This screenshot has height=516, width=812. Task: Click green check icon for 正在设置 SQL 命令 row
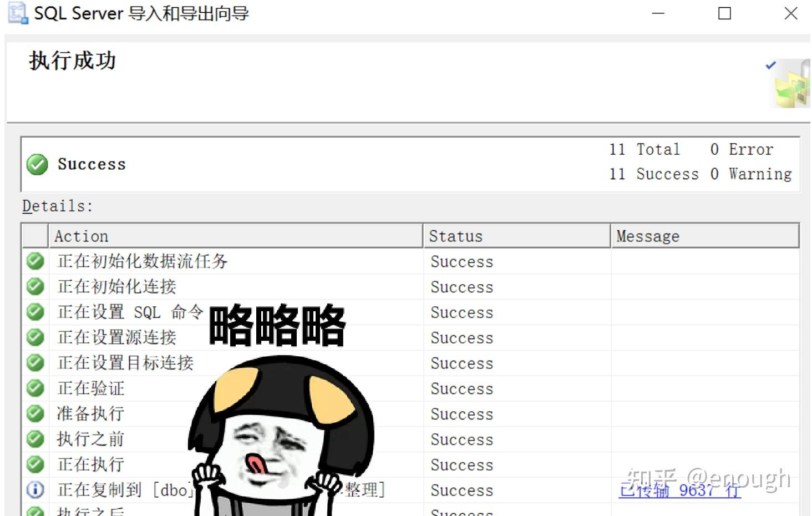coord(35,312)
